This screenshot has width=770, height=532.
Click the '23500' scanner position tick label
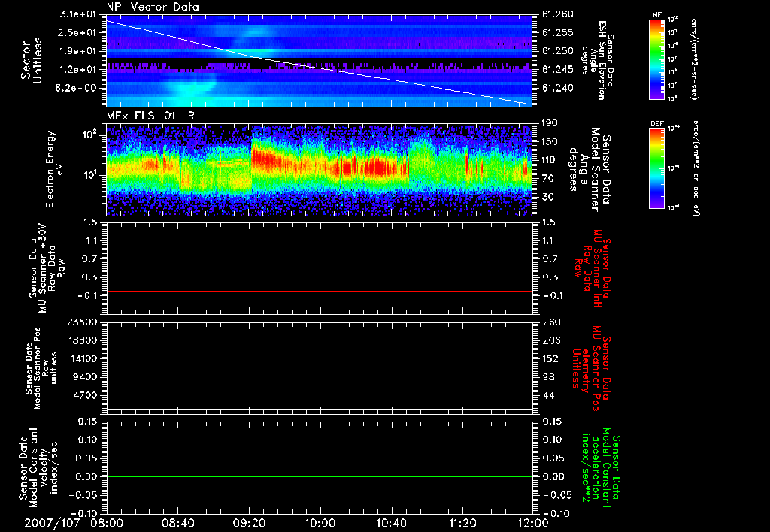(x=81, y=322)
